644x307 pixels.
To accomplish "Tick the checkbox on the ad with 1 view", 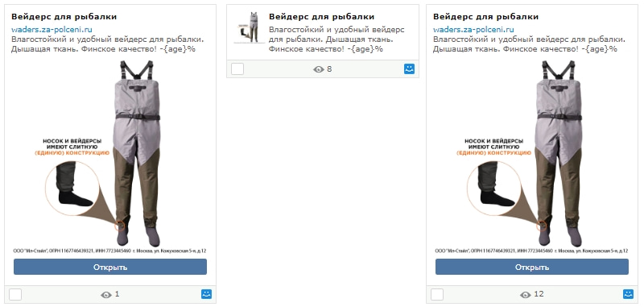I will point(15,295).
